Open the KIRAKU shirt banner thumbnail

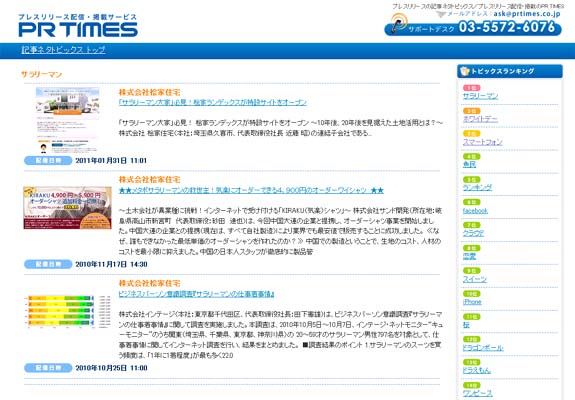(67, 208)
